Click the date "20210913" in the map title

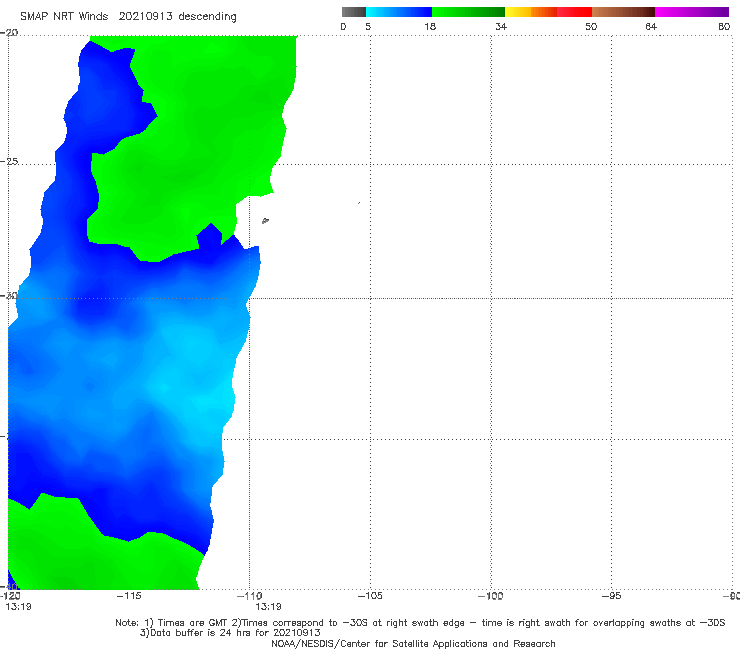click(x=145, y=16)
